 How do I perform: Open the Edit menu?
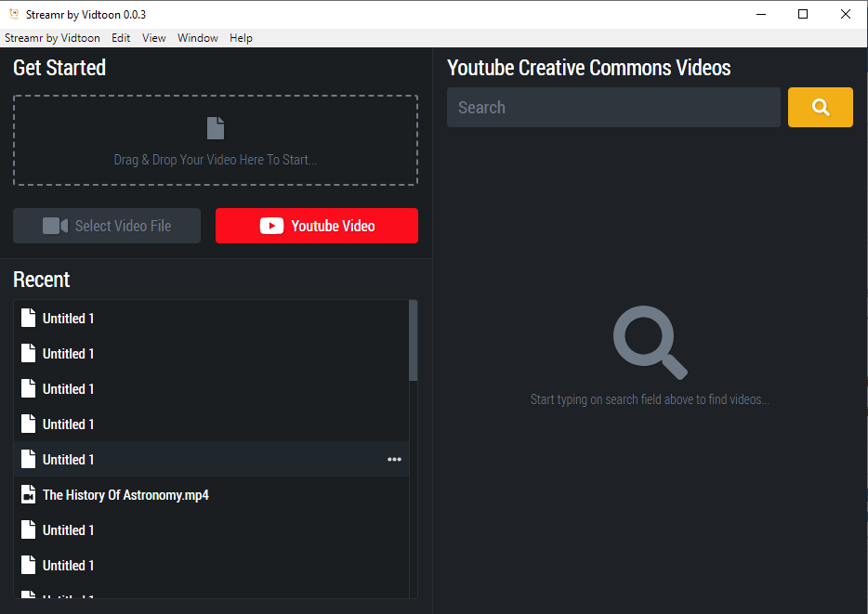click(121, 37)
